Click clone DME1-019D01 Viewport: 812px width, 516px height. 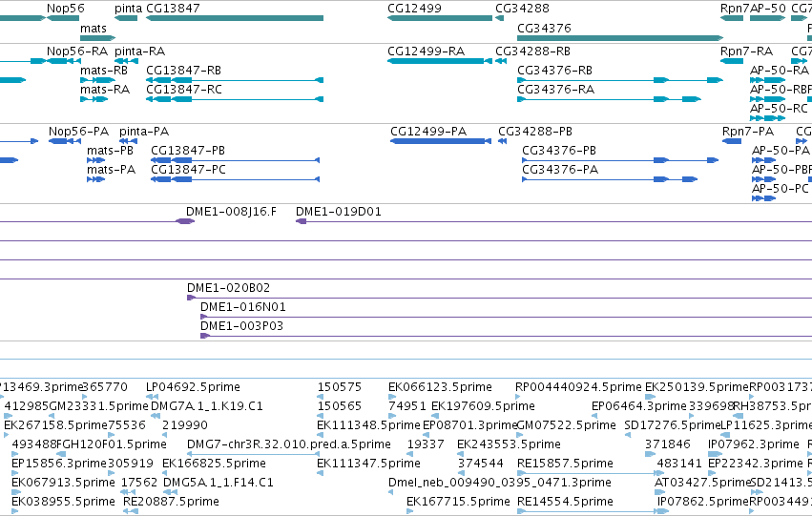[338, 212]
